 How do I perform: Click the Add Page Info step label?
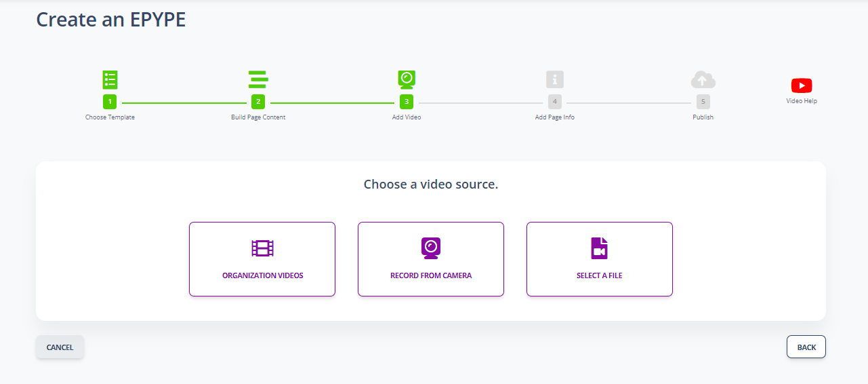(555, 117)
